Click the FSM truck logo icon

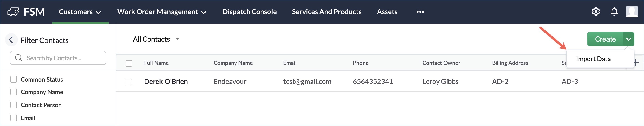(x=13, y=12)
